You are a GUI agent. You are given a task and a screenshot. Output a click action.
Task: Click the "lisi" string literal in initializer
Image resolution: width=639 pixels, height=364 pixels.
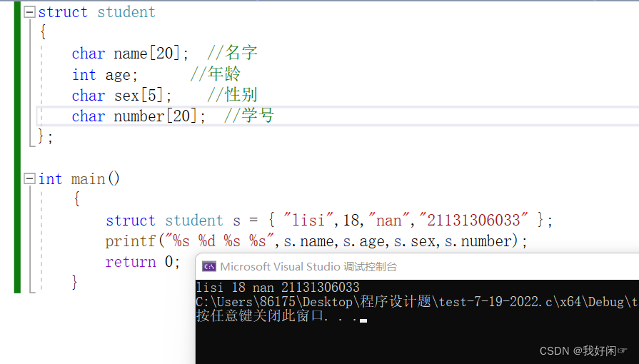point(308,221)
